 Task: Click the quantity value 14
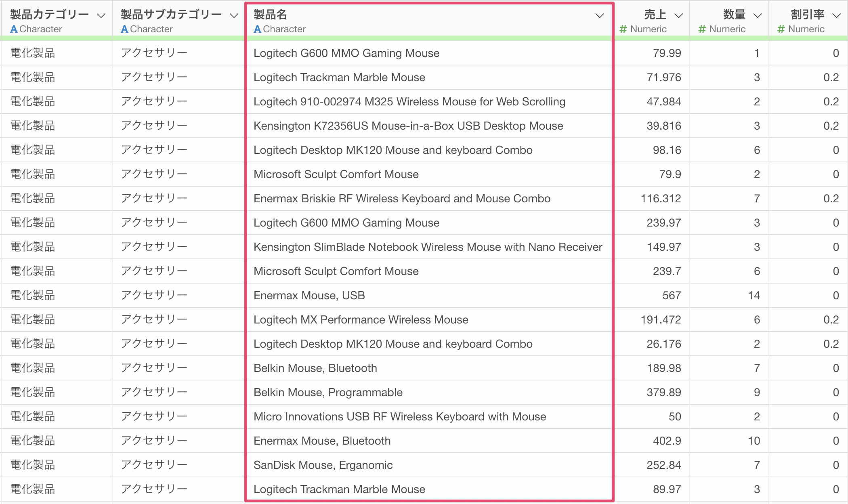754,296
